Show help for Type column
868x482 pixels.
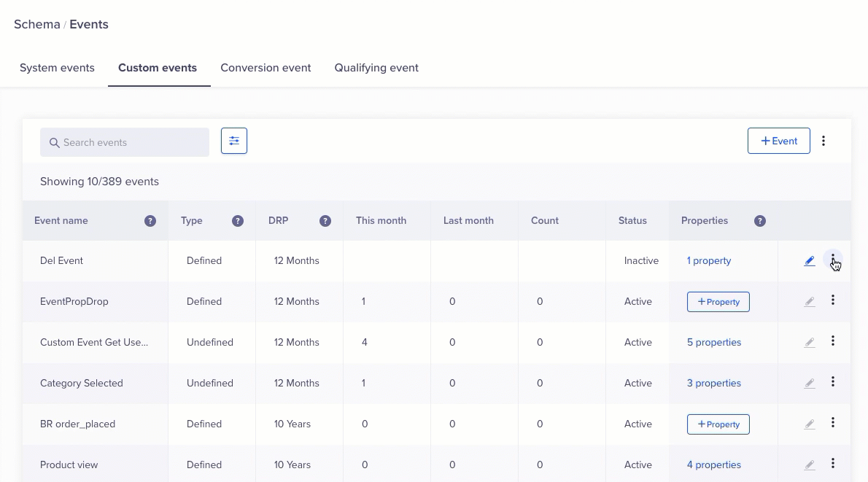pyautogui.click(x=238, y=221)
